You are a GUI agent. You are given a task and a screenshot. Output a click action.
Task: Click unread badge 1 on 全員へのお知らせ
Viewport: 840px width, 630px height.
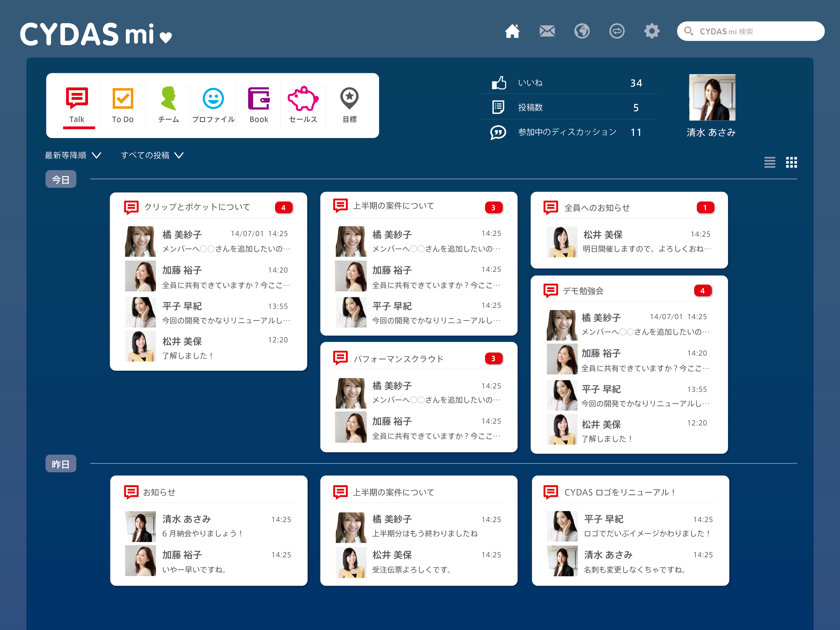[x=705, y=208]
